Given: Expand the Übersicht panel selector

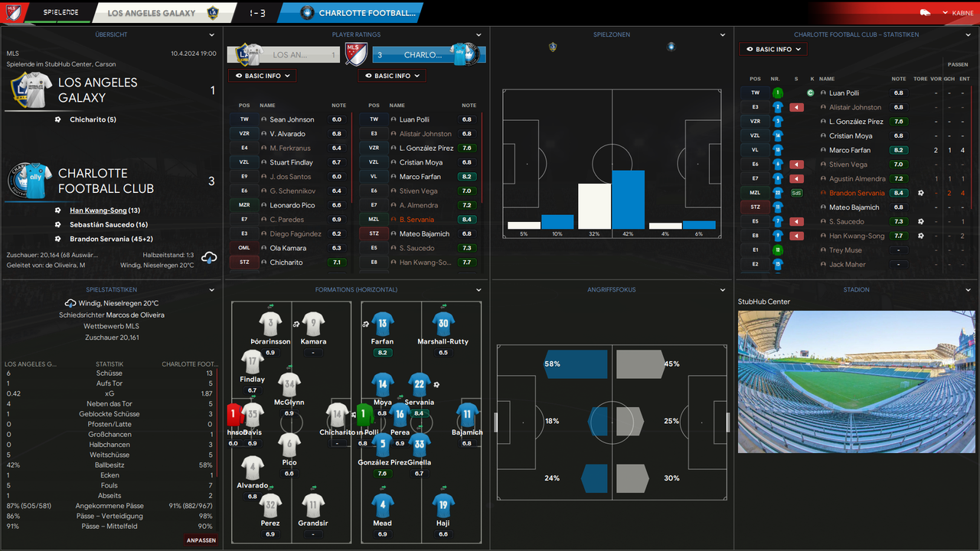Looking at the screenshot, I should click(x=212, y=34).
